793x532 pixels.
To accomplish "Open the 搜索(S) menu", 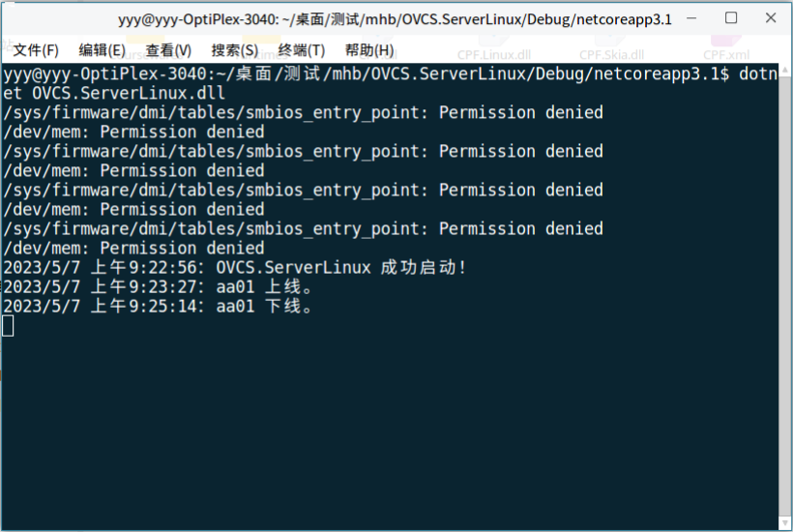I will pyautogui.click(x=235, y=50).
